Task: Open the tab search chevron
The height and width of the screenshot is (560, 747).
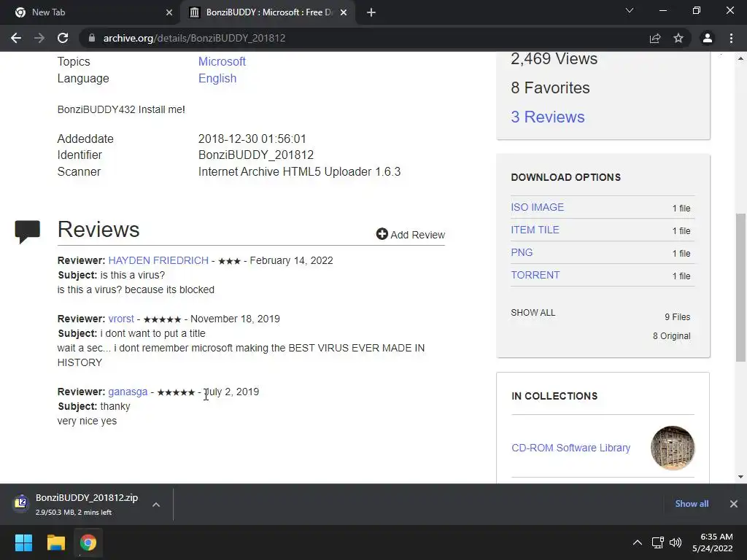Action: (630, 10)
